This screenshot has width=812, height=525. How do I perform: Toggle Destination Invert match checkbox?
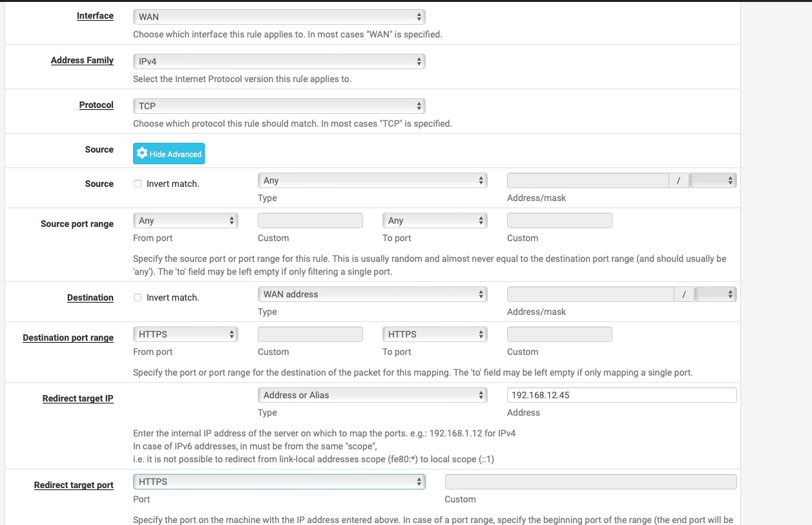pos(138,297)
